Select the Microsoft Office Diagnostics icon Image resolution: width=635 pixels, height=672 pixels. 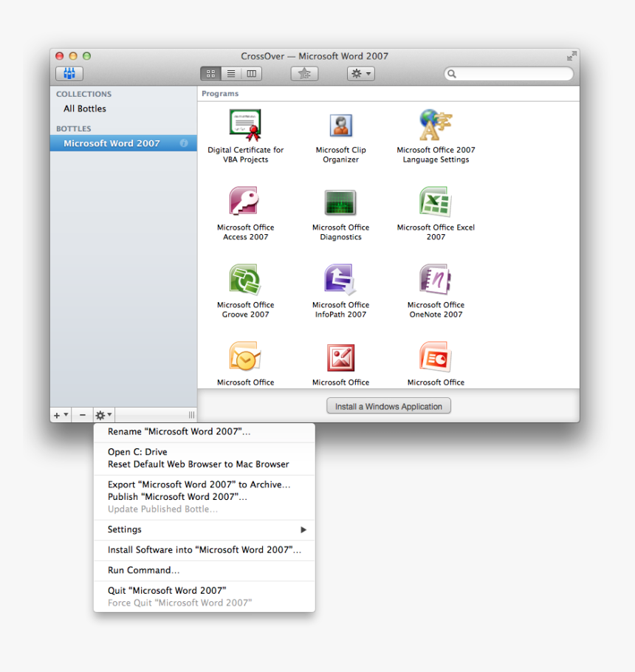click(x=340, y=202)
